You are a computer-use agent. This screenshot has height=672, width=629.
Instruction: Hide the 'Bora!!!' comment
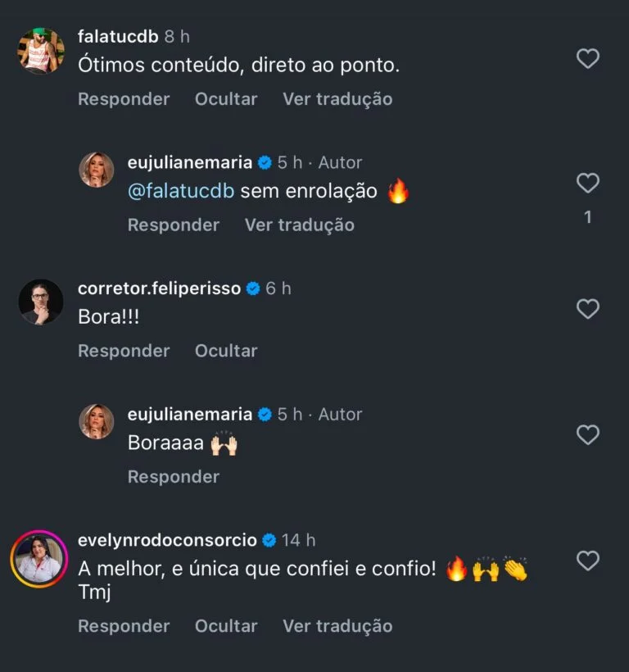click(226, 351)
